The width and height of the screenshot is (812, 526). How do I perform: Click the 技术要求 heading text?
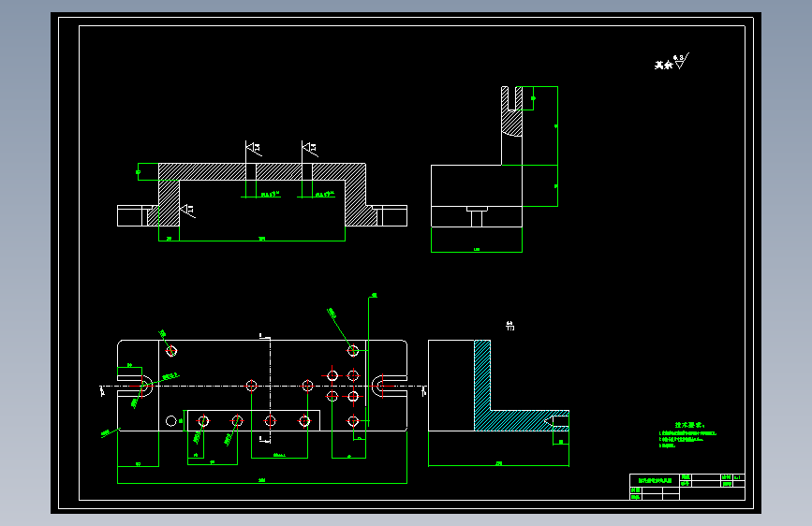(689, 425)
